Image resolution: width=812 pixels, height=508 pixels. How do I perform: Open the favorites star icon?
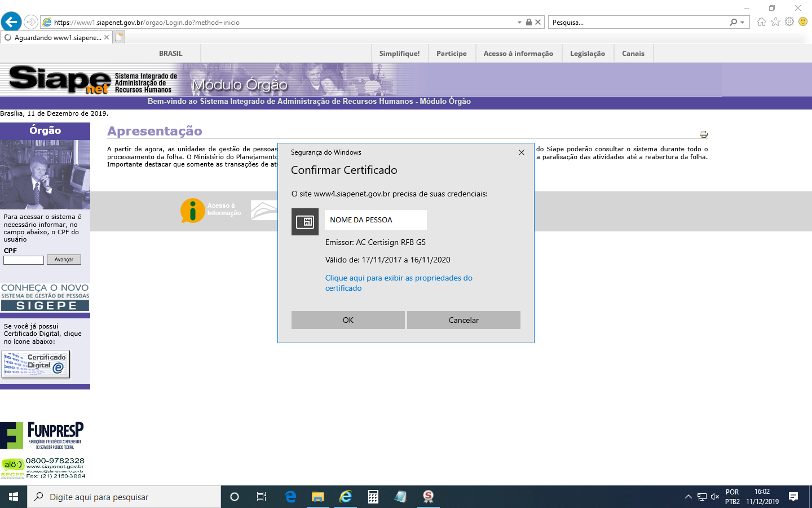pyautogui.click(x=775, y=22)
